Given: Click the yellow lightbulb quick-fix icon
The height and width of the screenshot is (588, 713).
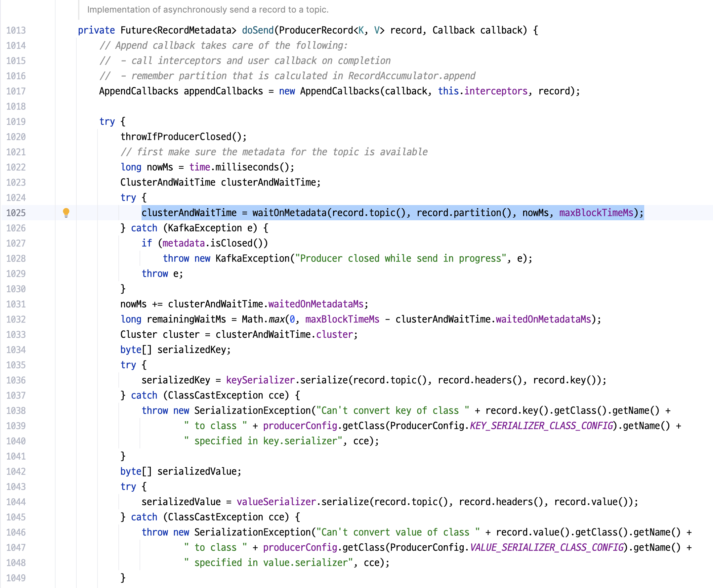Looking at the screenshot, I should pyautogui.click(x=66, y=212).
